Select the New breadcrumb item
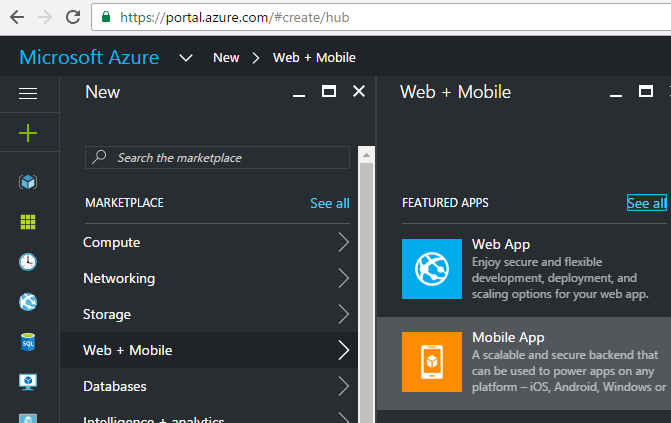 pyautogui.click(x=226, y=58)
